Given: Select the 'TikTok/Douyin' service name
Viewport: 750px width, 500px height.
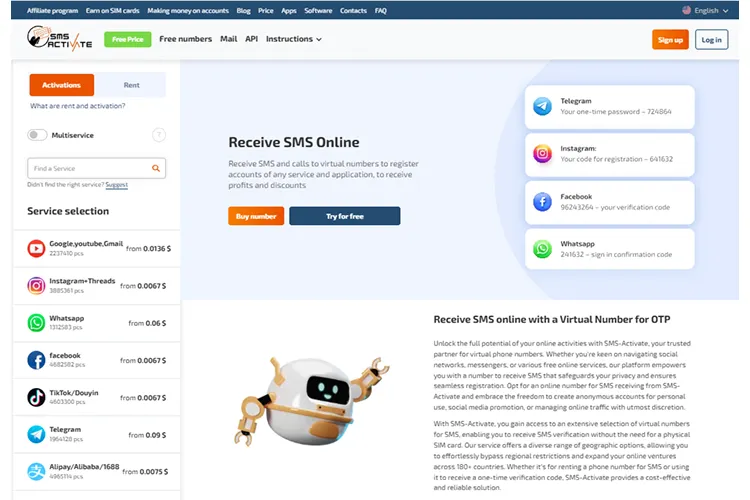Looking at the screenshot, I should [74, 393].
